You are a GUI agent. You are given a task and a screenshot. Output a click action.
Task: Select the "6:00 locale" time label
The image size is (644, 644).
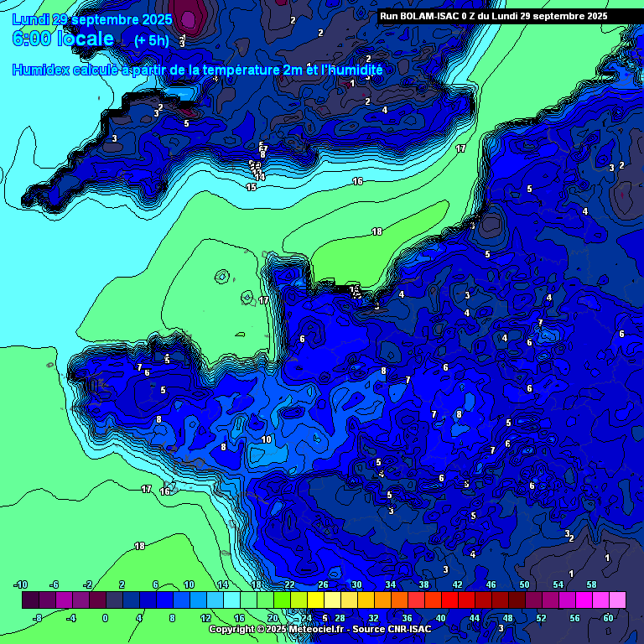tap(63, 39)
